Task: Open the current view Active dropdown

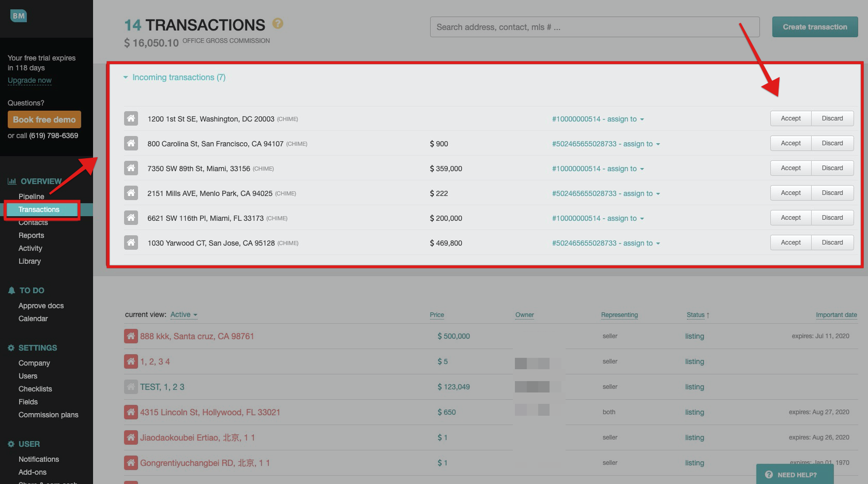Action: (184, 314)
